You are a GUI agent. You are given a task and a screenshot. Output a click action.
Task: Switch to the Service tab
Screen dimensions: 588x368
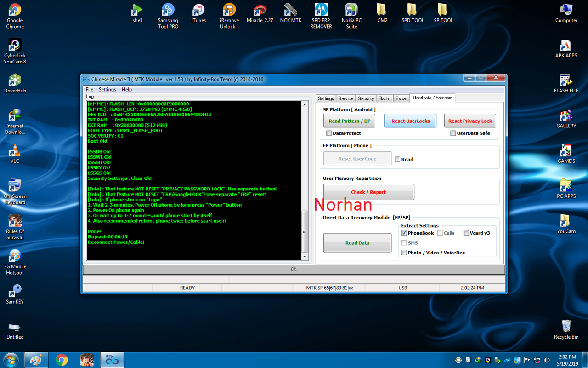pyautogui.click(x=346, y=98)
